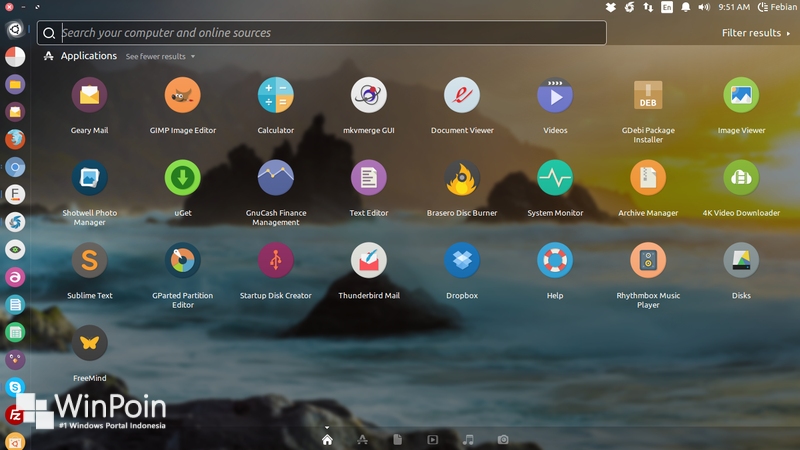Switch to the Music lens
Image resolution: width=800 pixels, height=450 pixels.
point(468,439)
